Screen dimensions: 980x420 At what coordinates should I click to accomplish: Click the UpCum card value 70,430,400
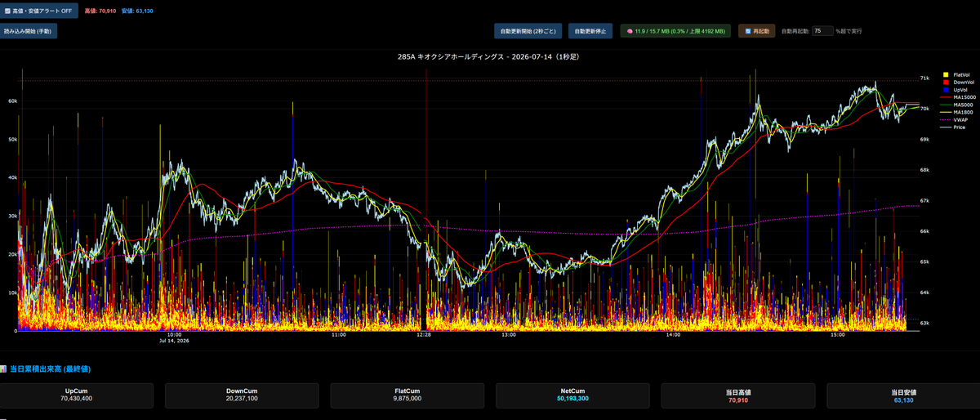click(77, 399)
